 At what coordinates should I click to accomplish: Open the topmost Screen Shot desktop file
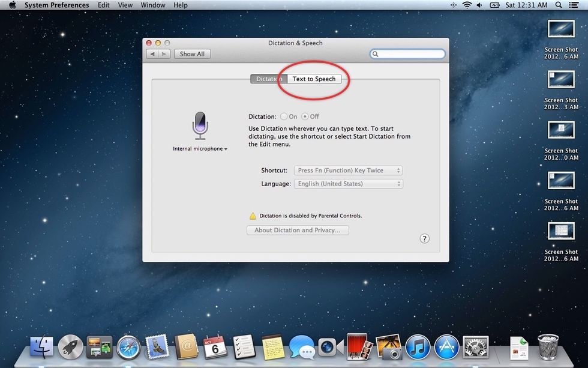[562, 29]
